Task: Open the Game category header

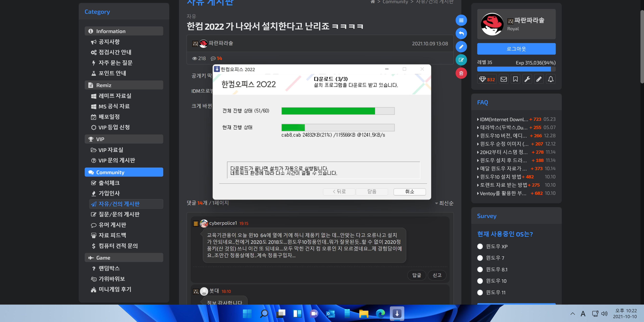Action: (124, 258)
